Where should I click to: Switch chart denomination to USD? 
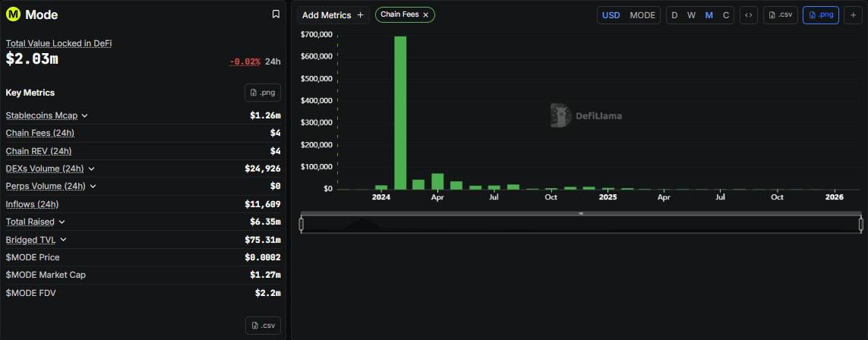[x=611, y=15]
